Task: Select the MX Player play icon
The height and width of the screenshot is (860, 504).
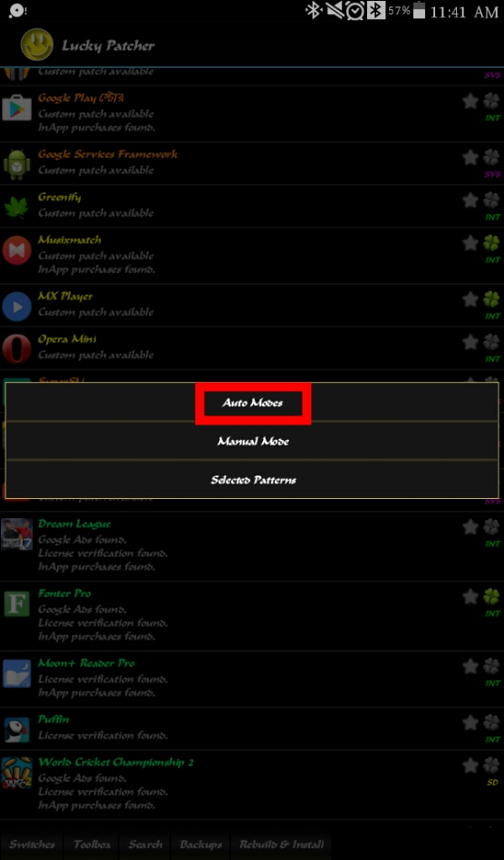Action: click(x=16, y=306)
